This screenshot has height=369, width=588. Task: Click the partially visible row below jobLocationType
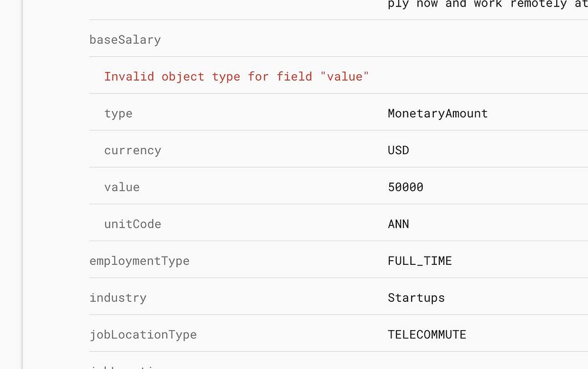tap(125, 365)
